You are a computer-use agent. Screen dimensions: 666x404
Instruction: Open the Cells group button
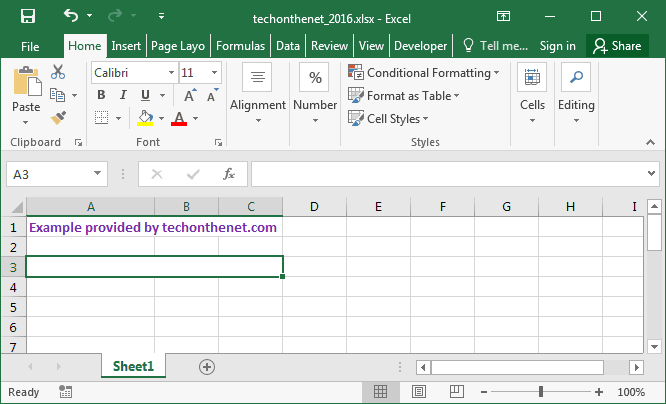pyautogui.click(x=532, y=93)
